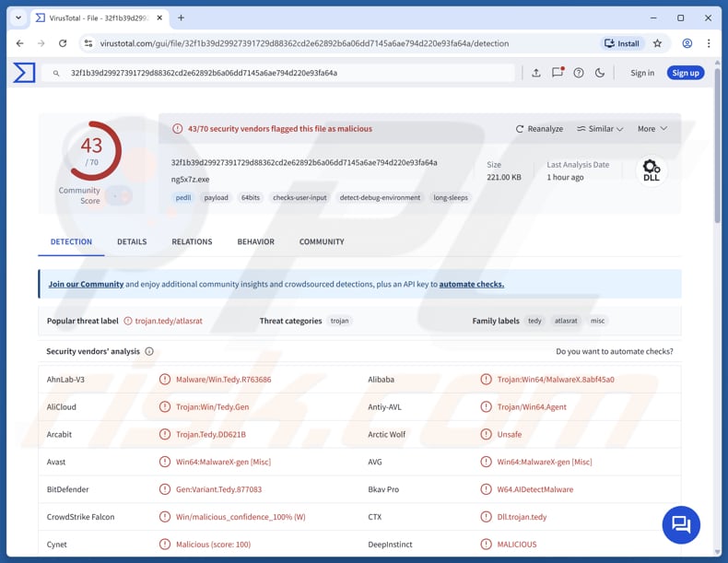Reload the page in the browser
Image resolution: width=728 pixels, height=563 pixels.
[x=63, y=43]
